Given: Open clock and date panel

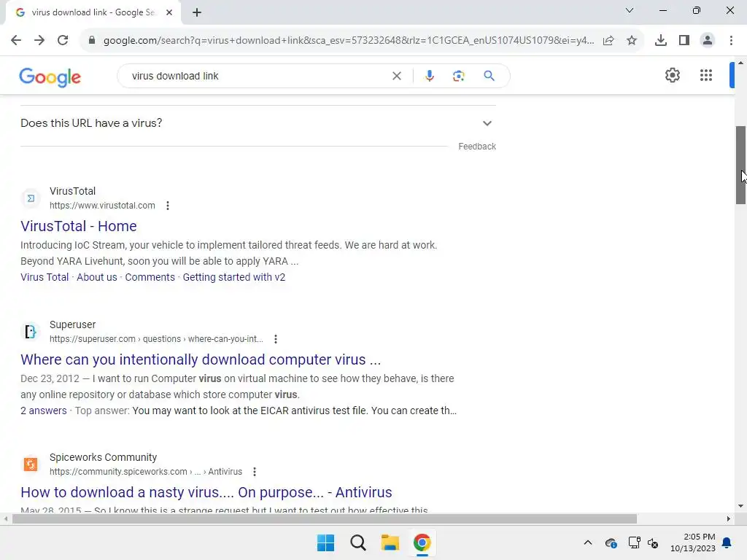Looking at the screenshot, I should [693, 542].
